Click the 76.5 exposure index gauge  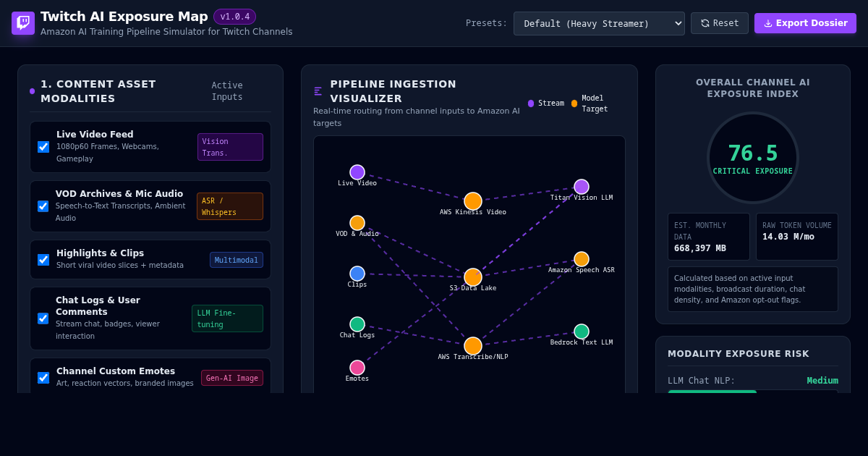tap(753, 158)
